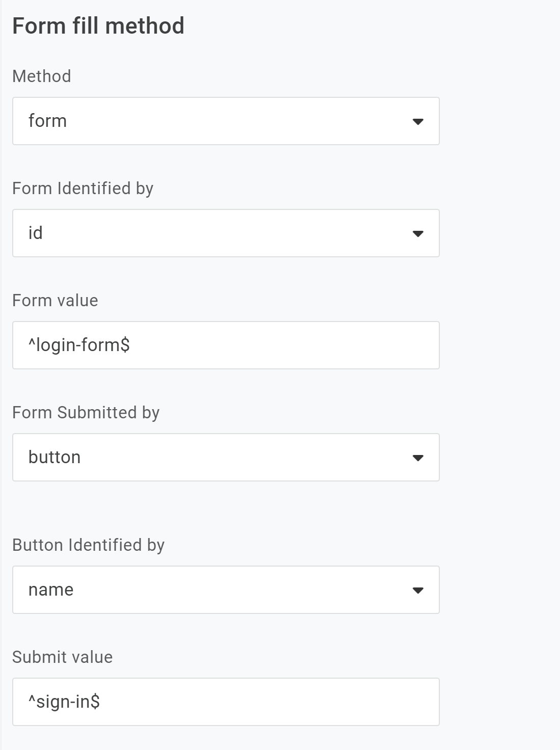Click the 'Form fill method' heading
Screen dimensions: 560x750
(x=98, y=26)
